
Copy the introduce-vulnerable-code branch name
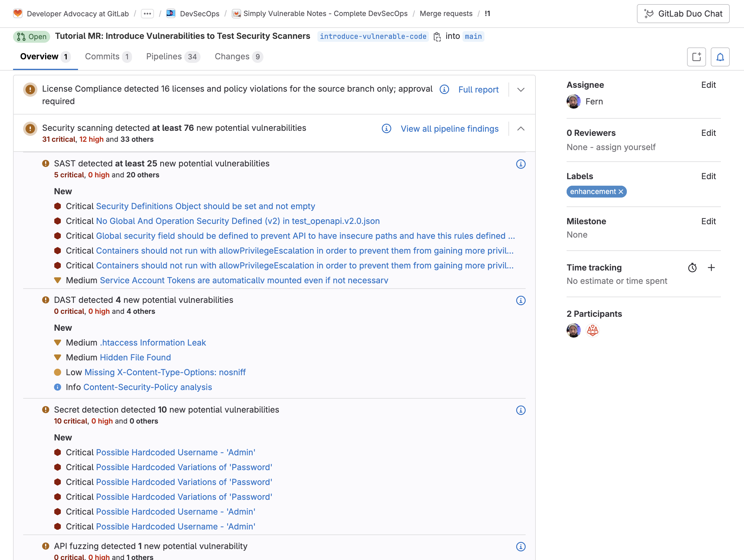(x=438, y=37)
